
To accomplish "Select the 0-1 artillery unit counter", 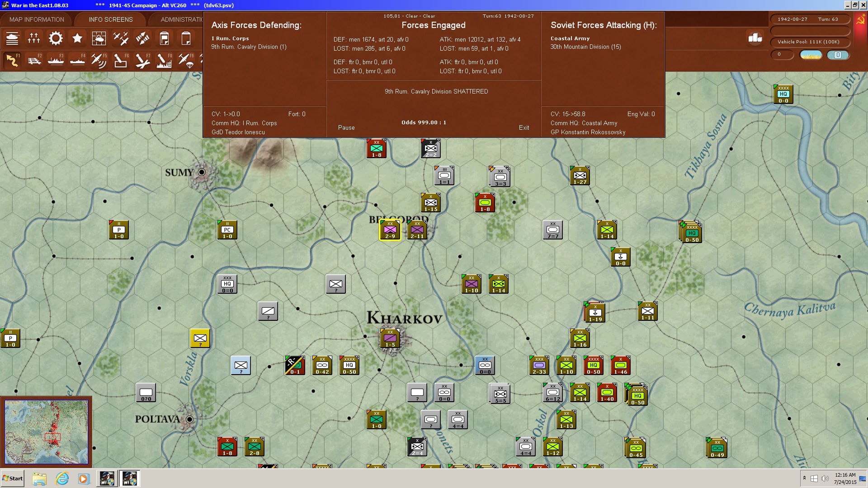I will (x=295, y=366).
